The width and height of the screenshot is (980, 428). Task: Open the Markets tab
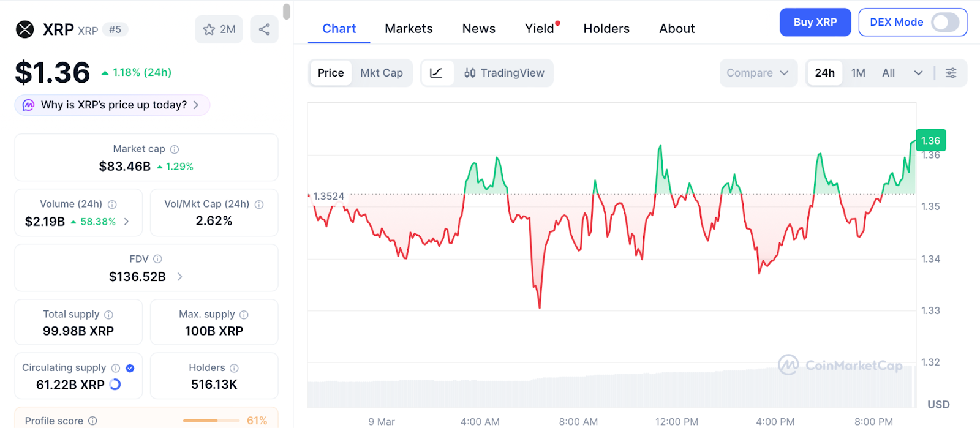click(409, 29)
